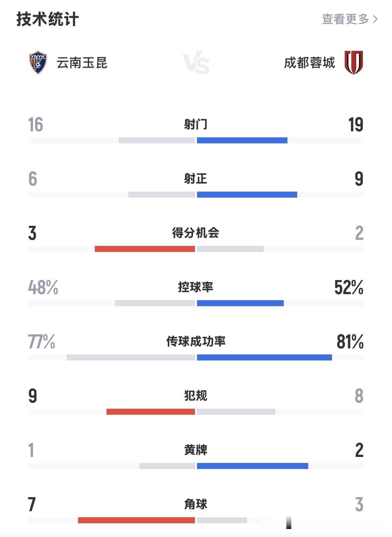Select the 传球成功率 stat label
Screen dimensions: 392x537
coord(196,341)
